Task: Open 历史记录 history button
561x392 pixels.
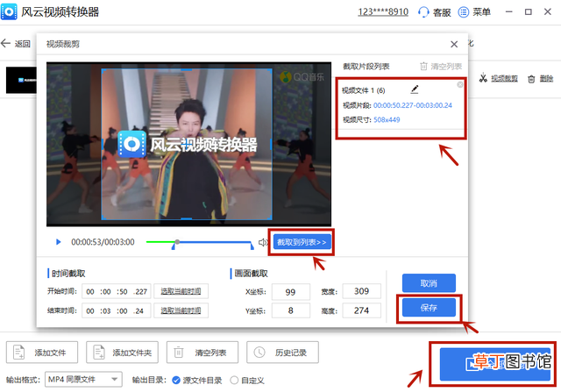Action: (x=282, y=353)
